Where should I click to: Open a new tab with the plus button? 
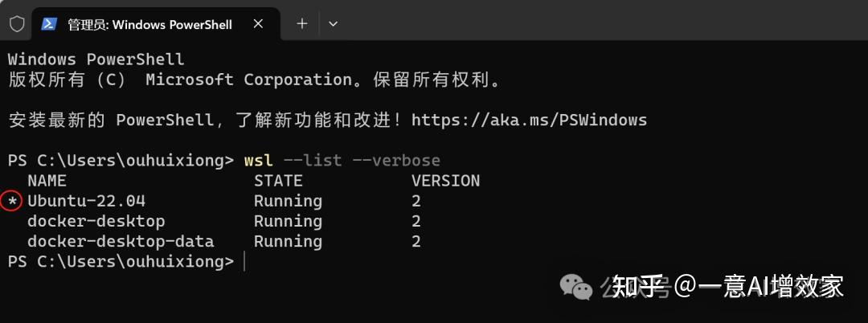302,24
